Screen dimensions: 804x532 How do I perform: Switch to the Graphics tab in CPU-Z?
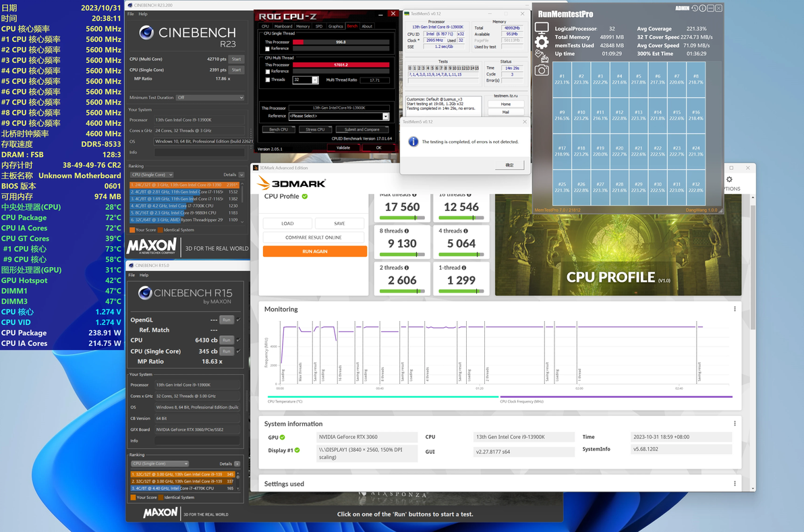click(x=336, y=26)
